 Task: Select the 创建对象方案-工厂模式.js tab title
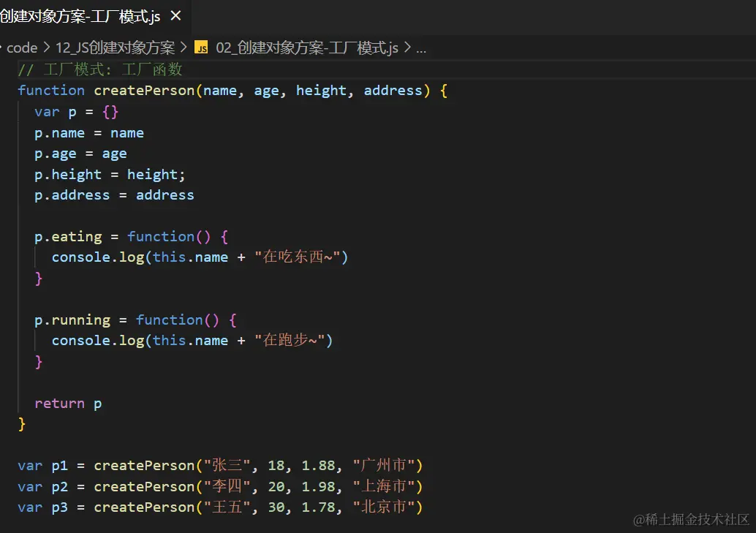(x=80, y=16)
